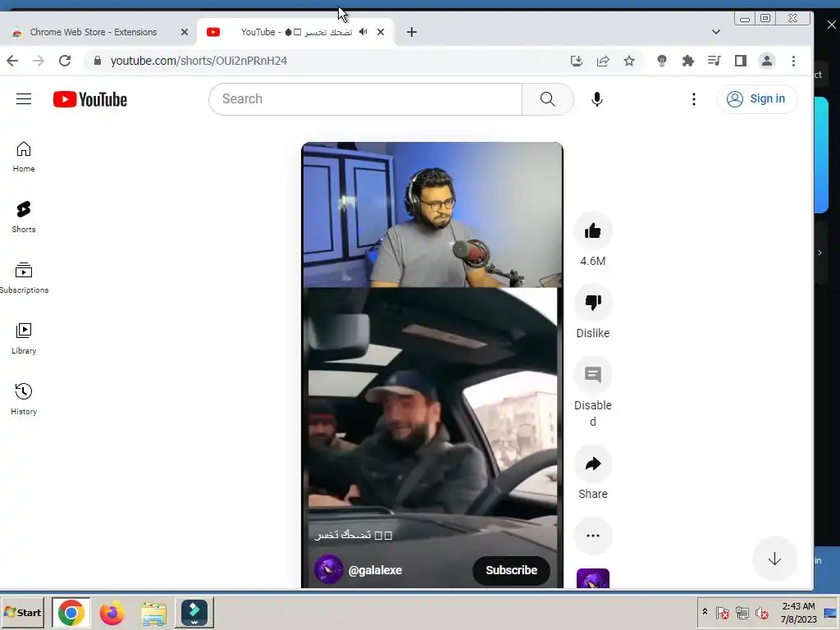
Task: Dislike the short with thumbs down
Action: tap(592, 303)
